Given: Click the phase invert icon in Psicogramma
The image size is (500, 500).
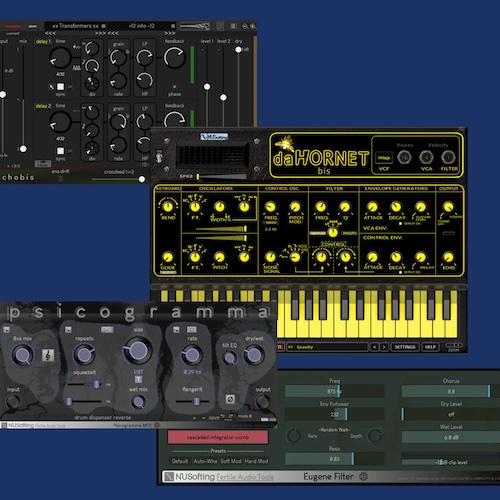Looking at the screenshot, I should tap(230, 399).
